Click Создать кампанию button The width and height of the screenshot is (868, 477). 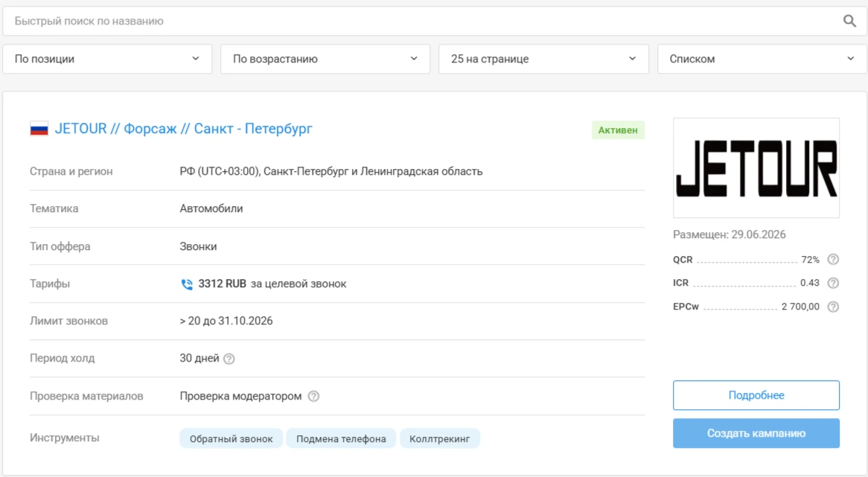(x=756, y=433)
